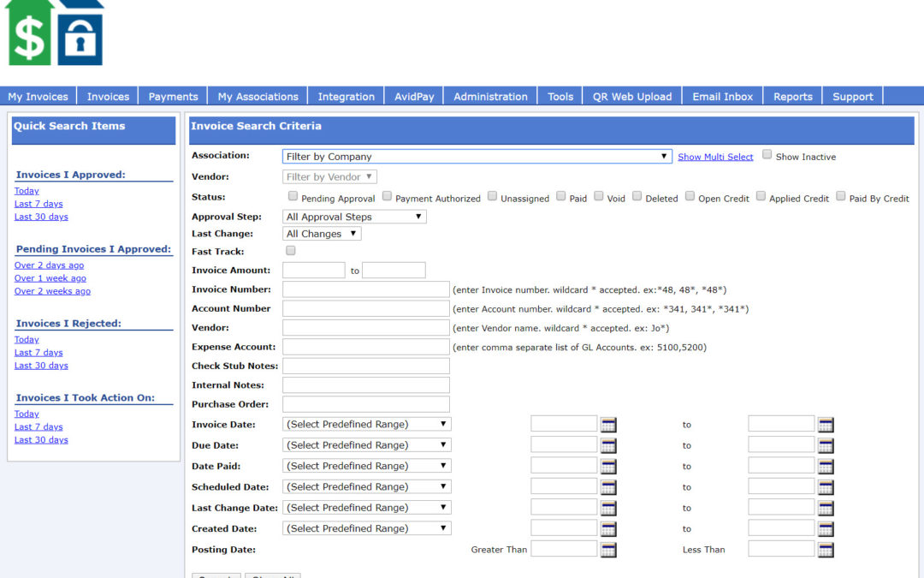Switch to the Reports tab
This screenshot has width=924, height=578.
792,97
